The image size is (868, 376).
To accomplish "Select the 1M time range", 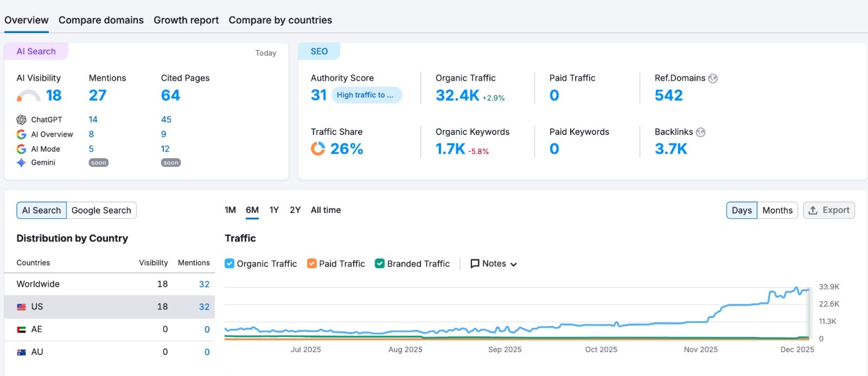I will click(x=230, y=210).
